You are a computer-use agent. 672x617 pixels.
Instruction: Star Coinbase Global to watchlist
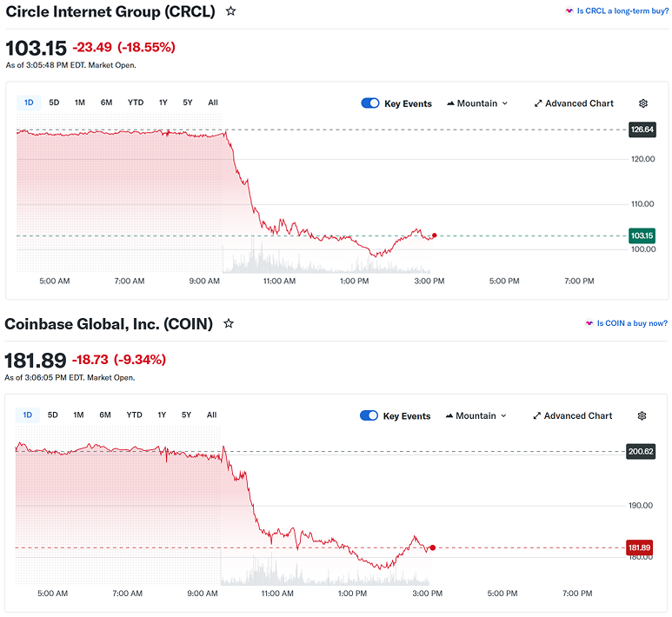point(229,323)
